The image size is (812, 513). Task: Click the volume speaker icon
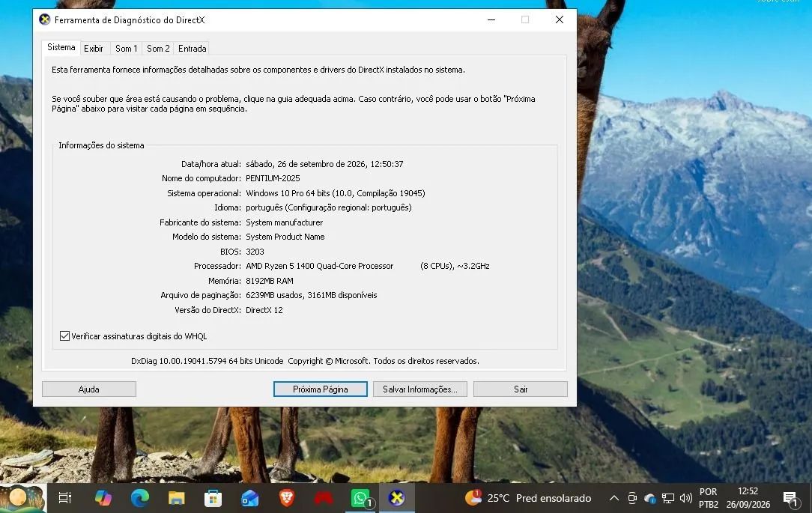tap(685, 498)
